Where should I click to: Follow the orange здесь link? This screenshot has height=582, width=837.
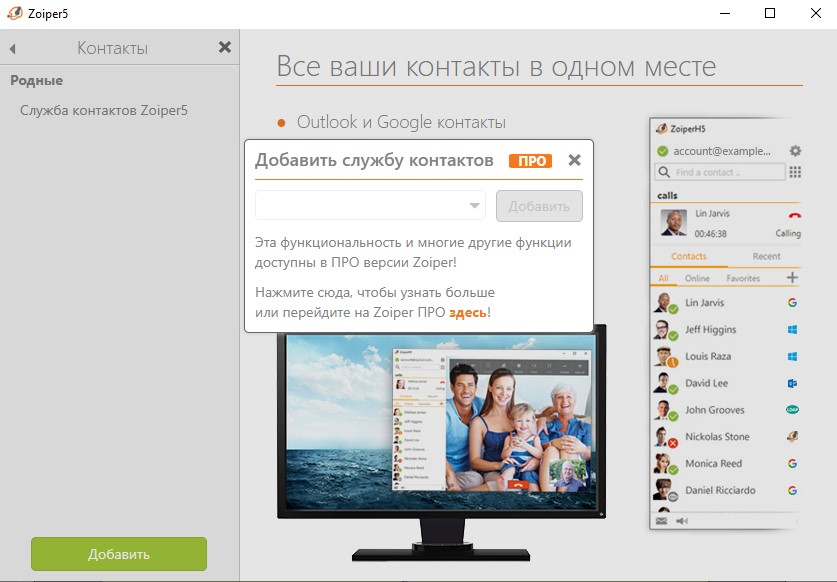(468, 312)
